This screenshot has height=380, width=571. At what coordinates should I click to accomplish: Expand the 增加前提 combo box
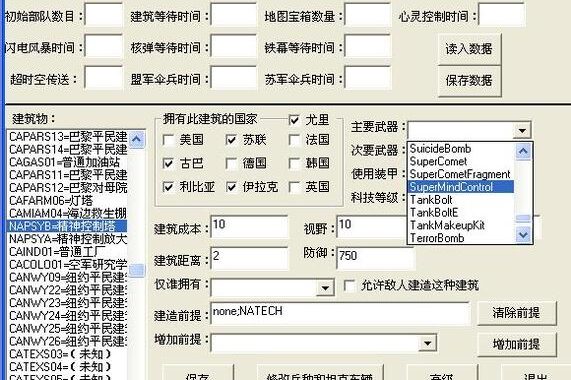tap(428, 343)
